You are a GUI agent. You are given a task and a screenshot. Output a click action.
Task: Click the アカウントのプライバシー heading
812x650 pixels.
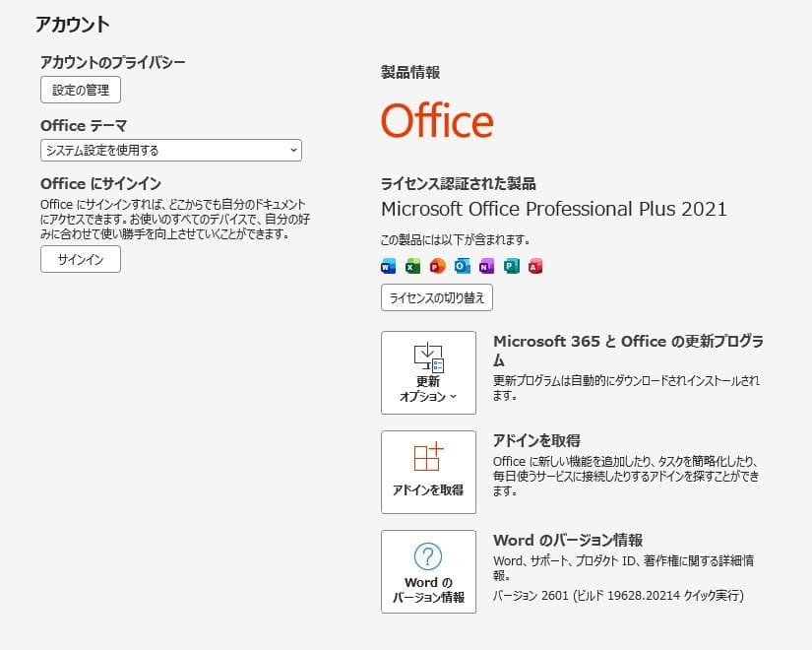pos(113,62)
